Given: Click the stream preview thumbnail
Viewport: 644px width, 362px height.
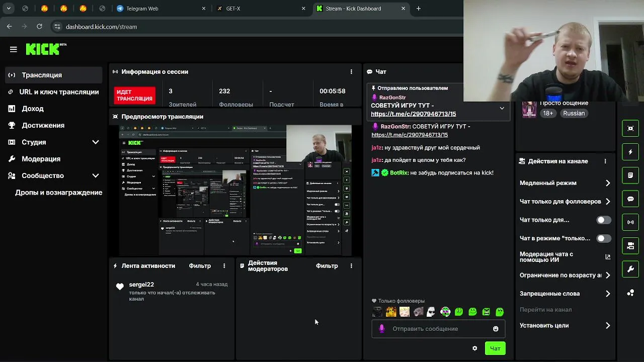Looking at the screenshot, I should click(x=235, y=191).
